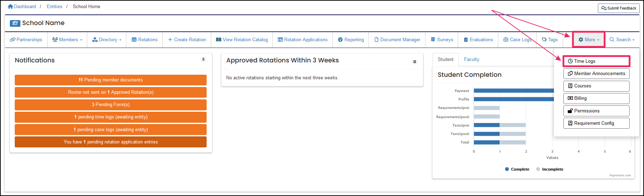Click the Requirements(pre) incomplete bar

(487, 108)
